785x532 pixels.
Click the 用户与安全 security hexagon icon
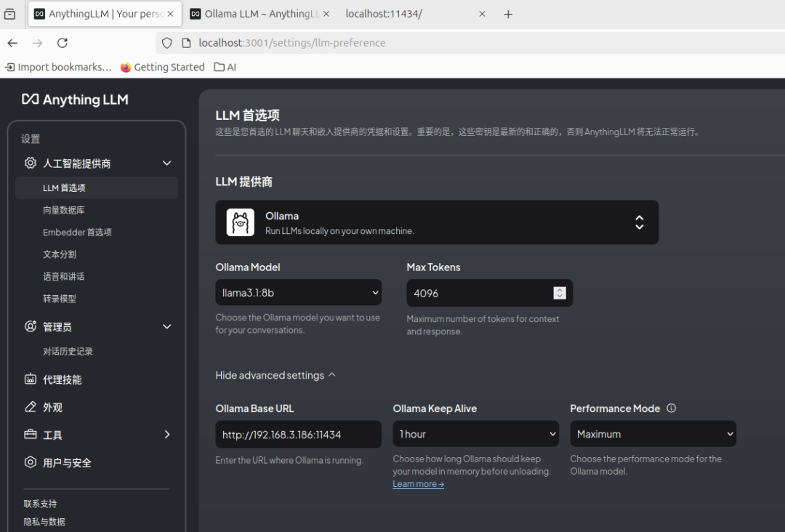[31, 462]
